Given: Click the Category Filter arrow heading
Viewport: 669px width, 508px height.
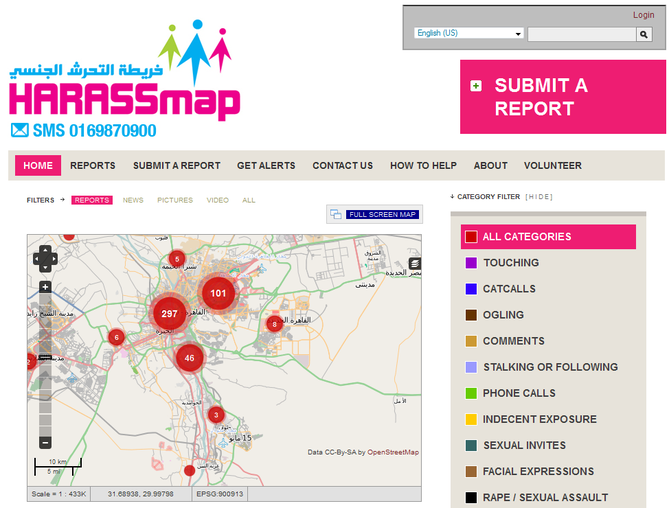Looking at the screenshot, I should click(x=485, y=197).
